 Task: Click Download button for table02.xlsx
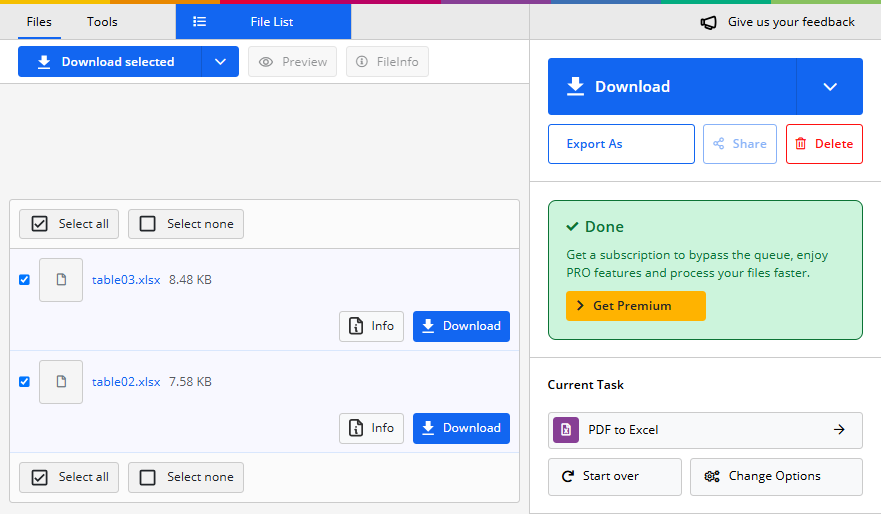point(461,429)
